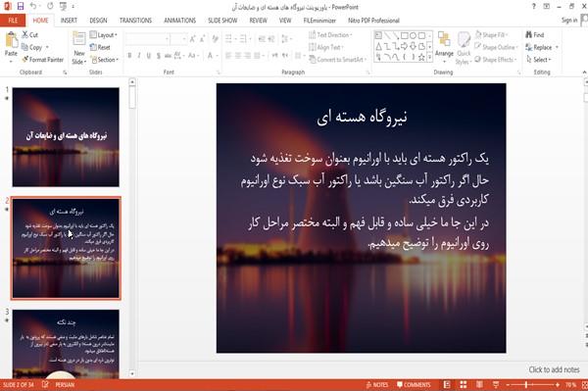Open the Shape Fill menu
Viewport: 588px width, 391px height.
[491, 35]
